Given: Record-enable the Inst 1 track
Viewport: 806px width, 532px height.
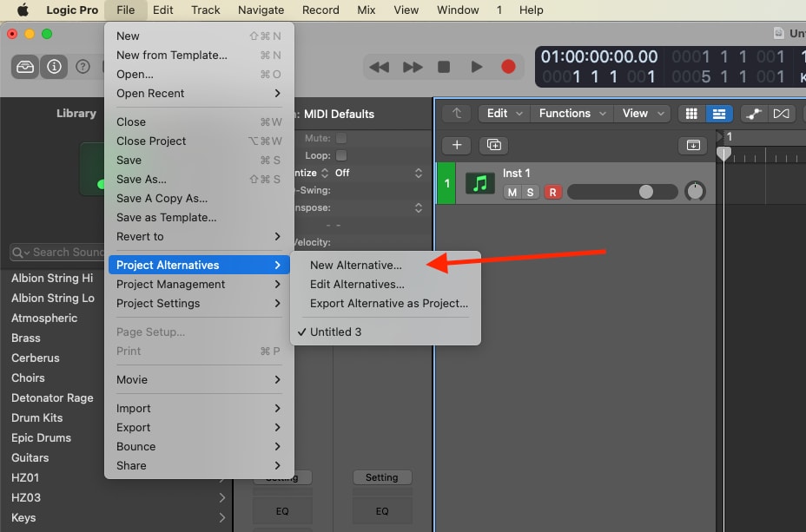Looking at the screenshot, I should [552, 192].
